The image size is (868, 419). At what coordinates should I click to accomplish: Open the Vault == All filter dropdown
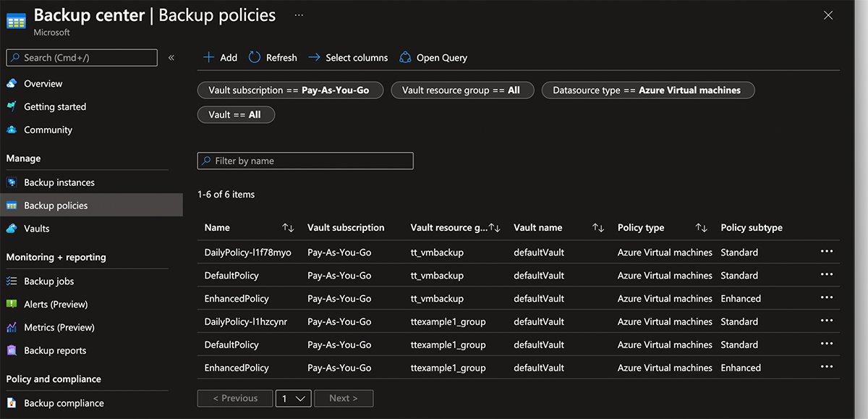[x=236, y=114]
